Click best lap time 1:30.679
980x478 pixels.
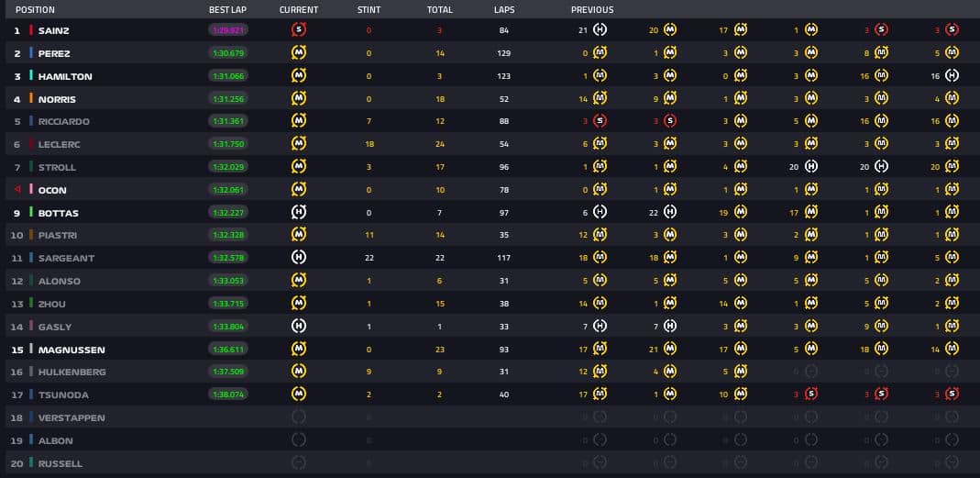click(x=228, y=52)
